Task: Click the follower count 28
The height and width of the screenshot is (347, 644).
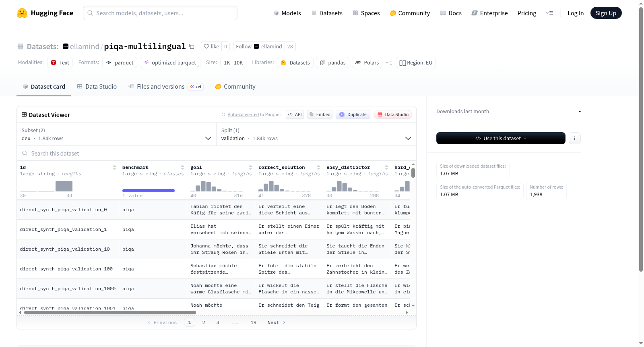Action: point(290,46)
